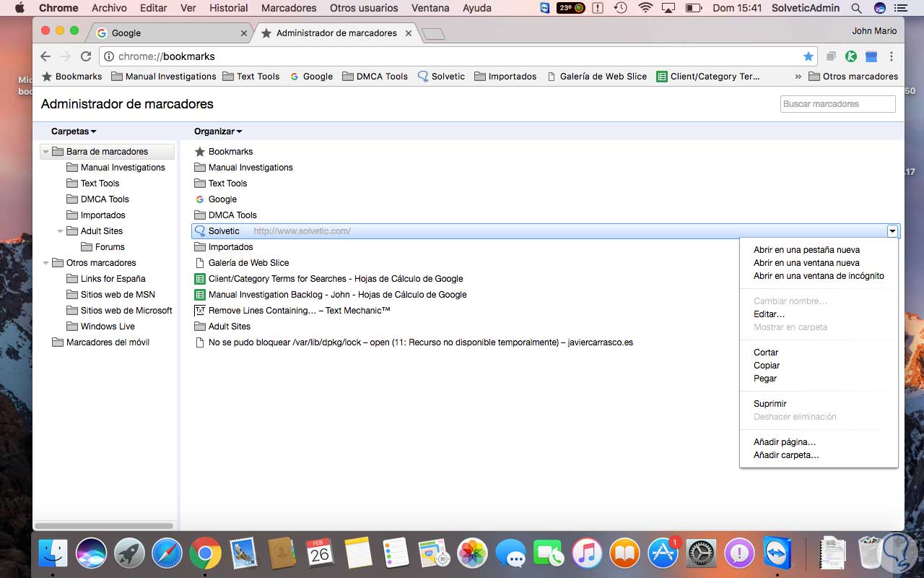Viewport: 924px width, 578px height.
Task: Open Finder from the dock
Action: coord(53,554)
